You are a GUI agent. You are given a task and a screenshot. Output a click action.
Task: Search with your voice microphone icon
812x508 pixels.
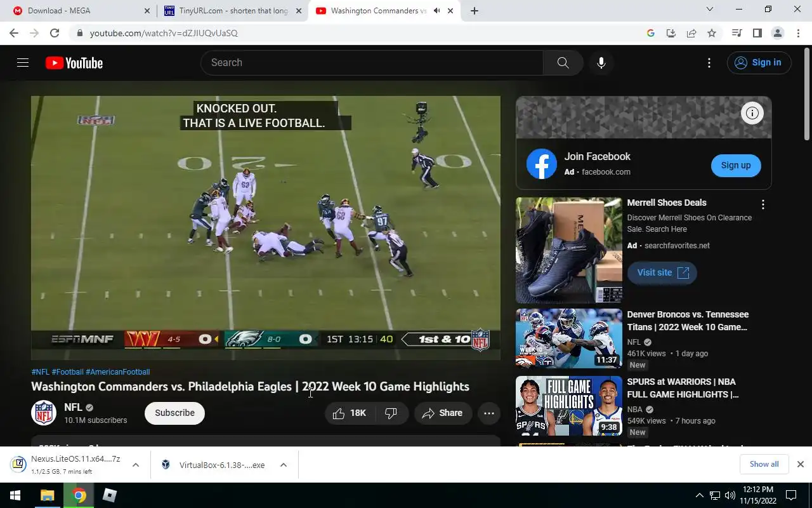pyautogui.click(x=601, y=63)
